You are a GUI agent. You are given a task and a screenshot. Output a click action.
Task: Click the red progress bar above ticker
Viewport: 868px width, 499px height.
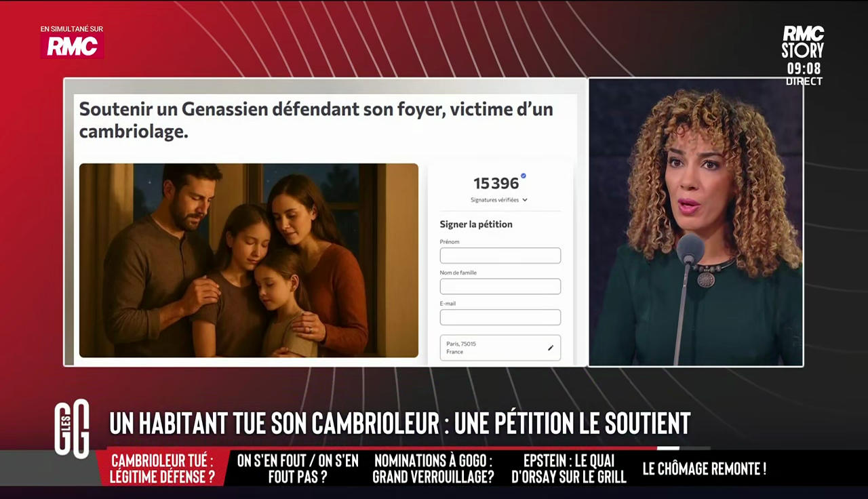[x=382, y=448]
